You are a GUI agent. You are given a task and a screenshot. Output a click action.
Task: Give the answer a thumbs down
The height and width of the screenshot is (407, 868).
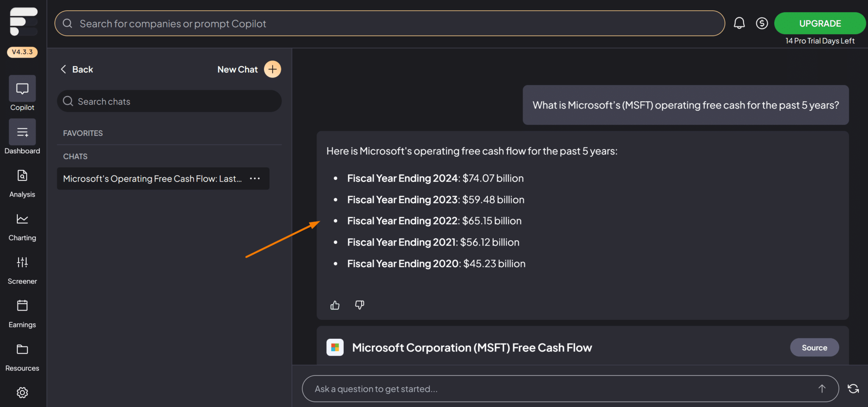point(359,305)
